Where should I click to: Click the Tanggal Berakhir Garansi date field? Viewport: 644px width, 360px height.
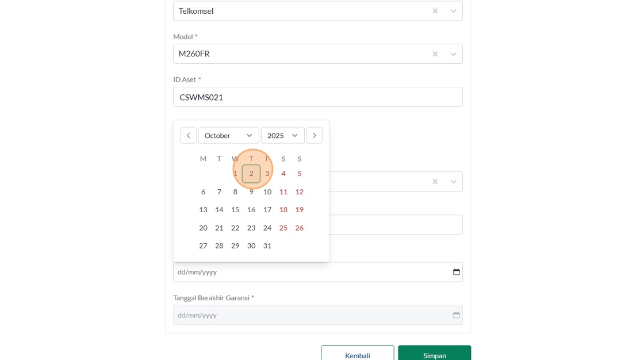point(310,315)
